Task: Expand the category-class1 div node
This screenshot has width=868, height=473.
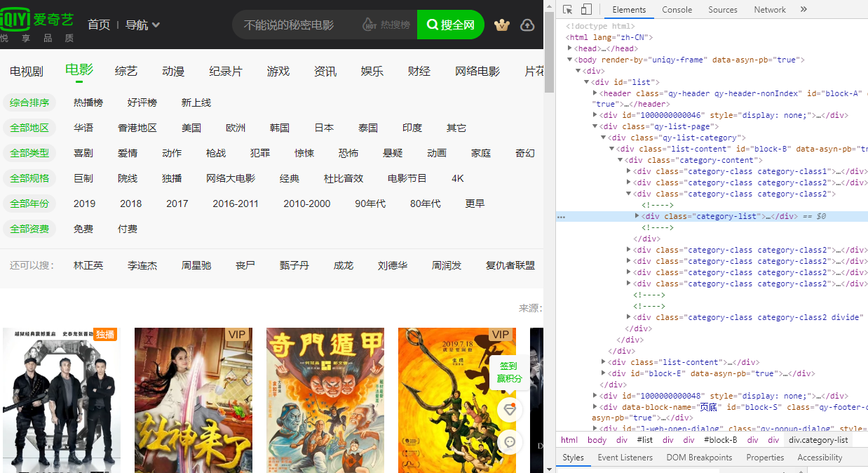Action: click(x=629, y=171)
